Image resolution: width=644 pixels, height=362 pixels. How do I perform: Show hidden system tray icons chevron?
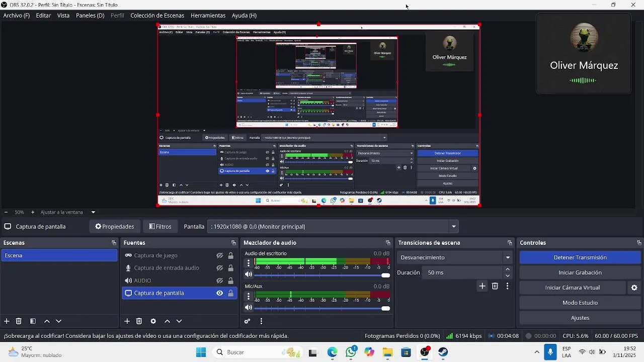[x=537, y=352]
